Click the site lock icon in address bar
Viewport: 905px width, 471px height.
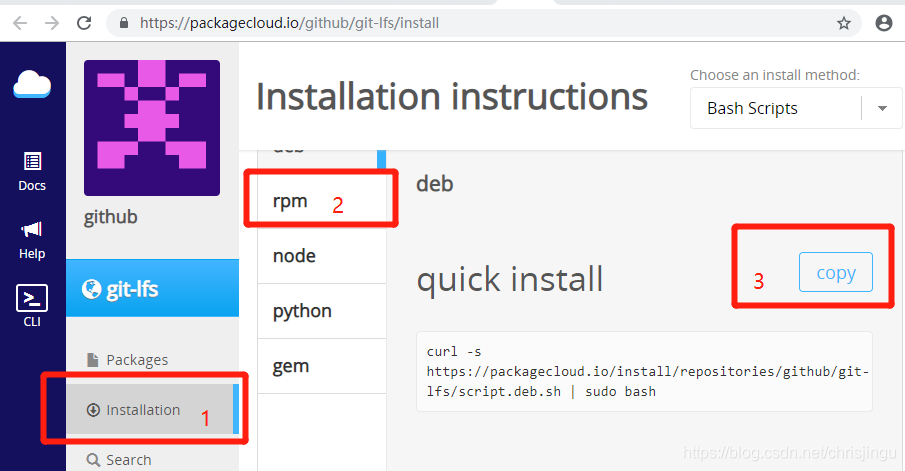123,23
